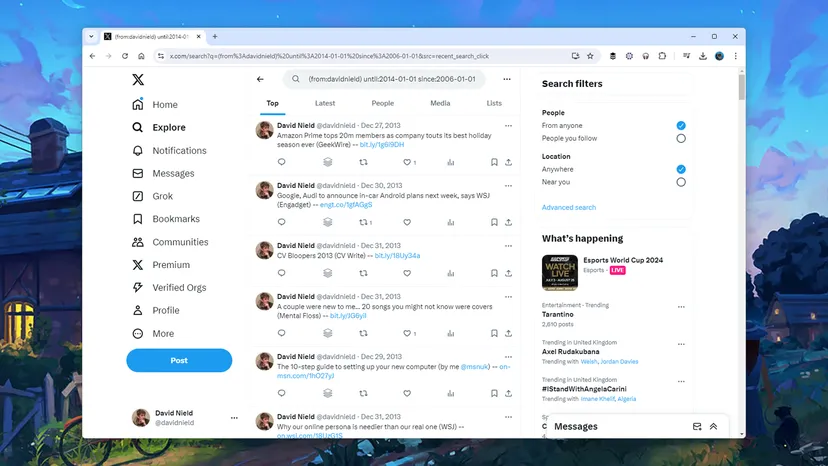The image size is (828, 466).
Task: Select the From anyone radio option
Action: [x=681, y=126]
